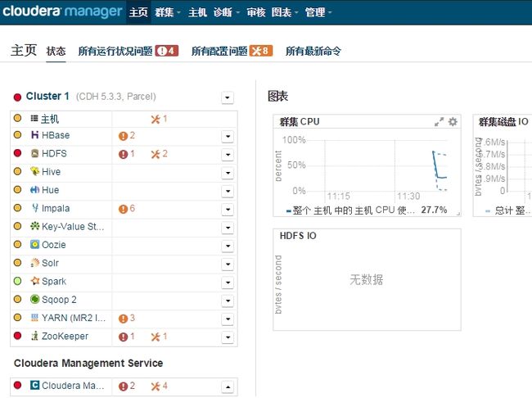
Task: Open the Impala row dropdown arrow
Action: click(228, 209)
